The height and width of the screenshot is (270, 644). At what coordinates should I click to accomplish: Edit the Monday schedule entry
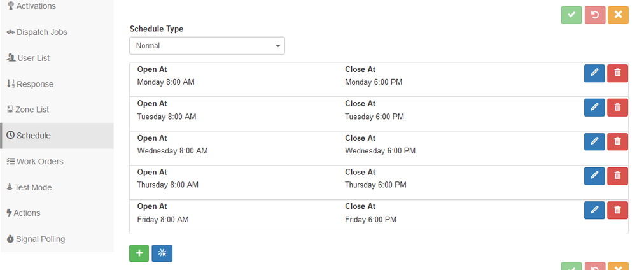(x=594, y=73)
